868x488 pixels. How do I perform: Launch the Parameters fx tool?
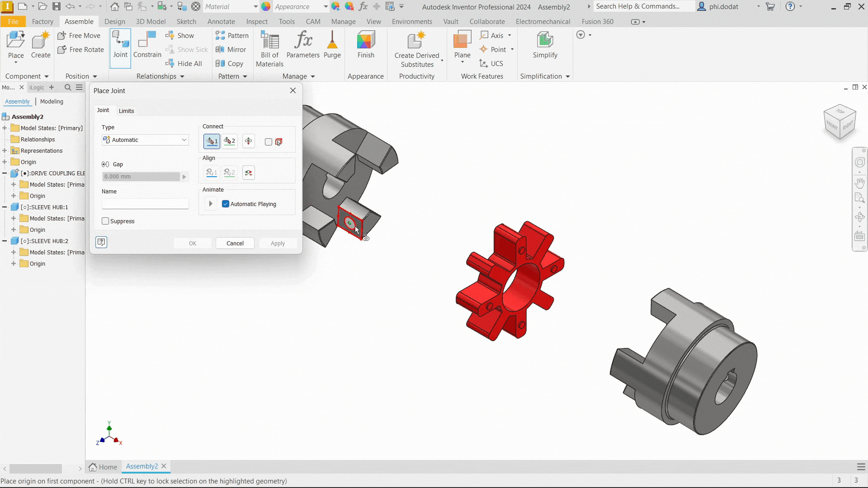pyautogui.click(x=303, y=45)
